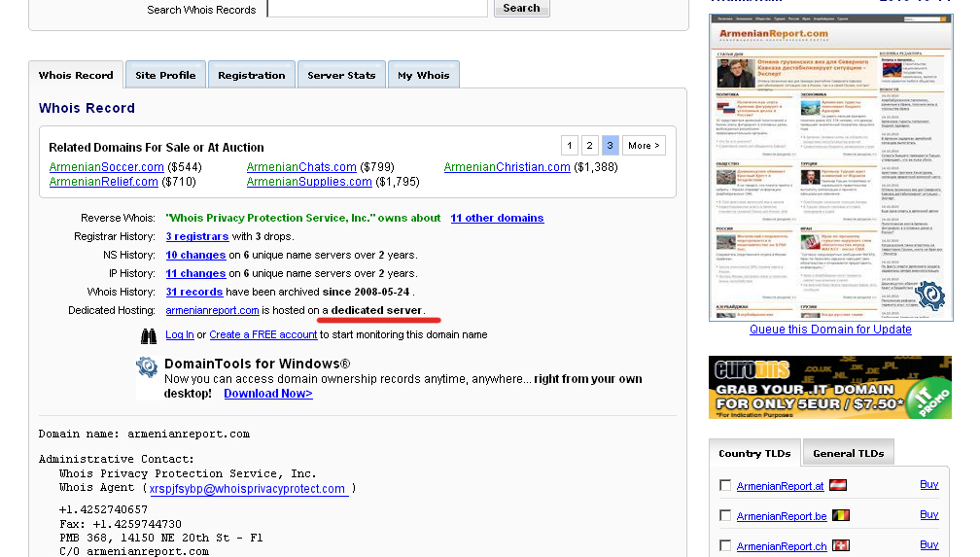Select the Country TLDs tab

tap(755, 453)
